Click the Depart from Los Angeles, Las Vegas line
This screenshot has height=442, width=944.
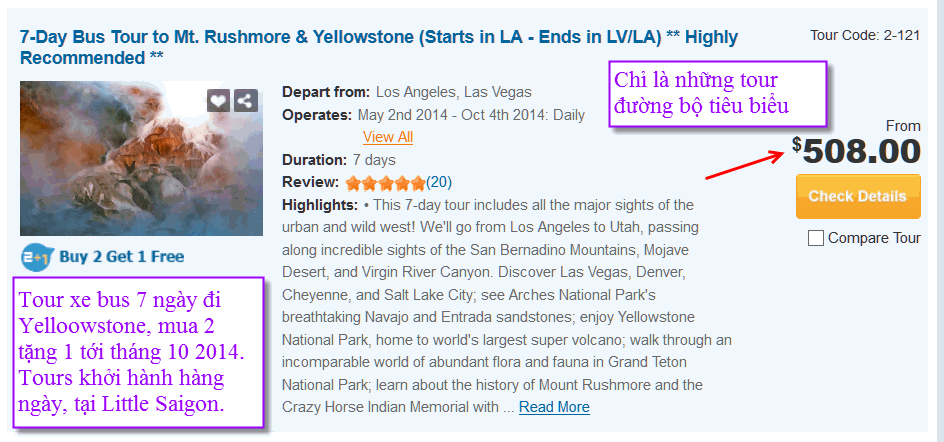(407, 93)
